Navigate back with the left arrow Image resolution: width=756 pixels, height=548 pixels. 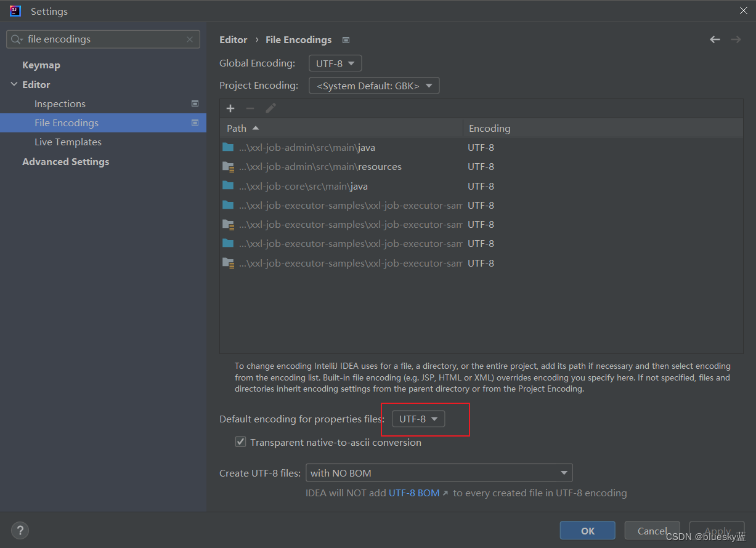pos(715,39)
